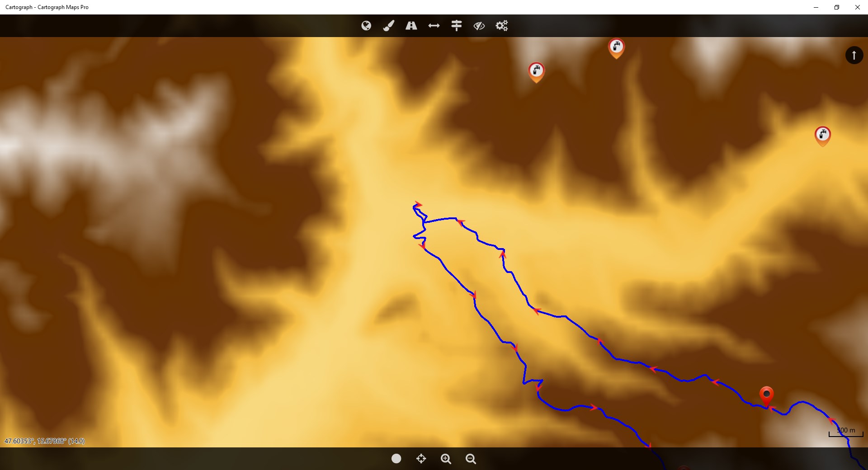
Task: Select the water tap waypoint at right edge
Action: click(x=822, y=136)
